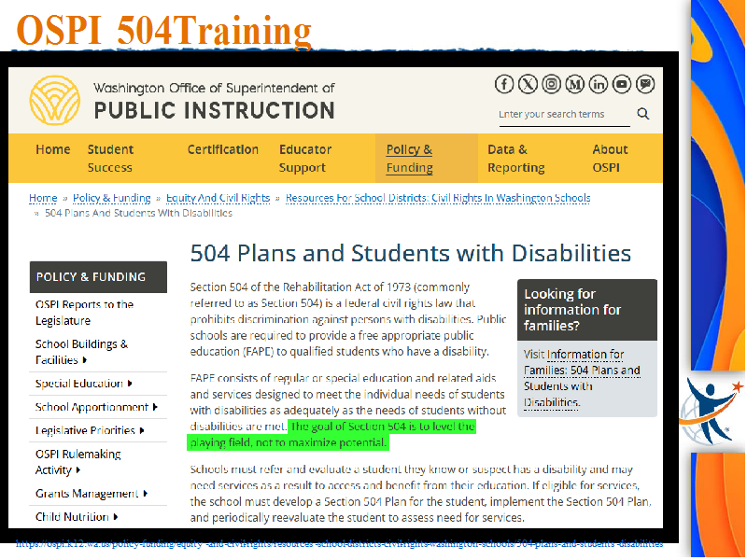Click the 'PUBLIC INSTRUCTION' site title

pyautogui.click(x=215, y=110)
